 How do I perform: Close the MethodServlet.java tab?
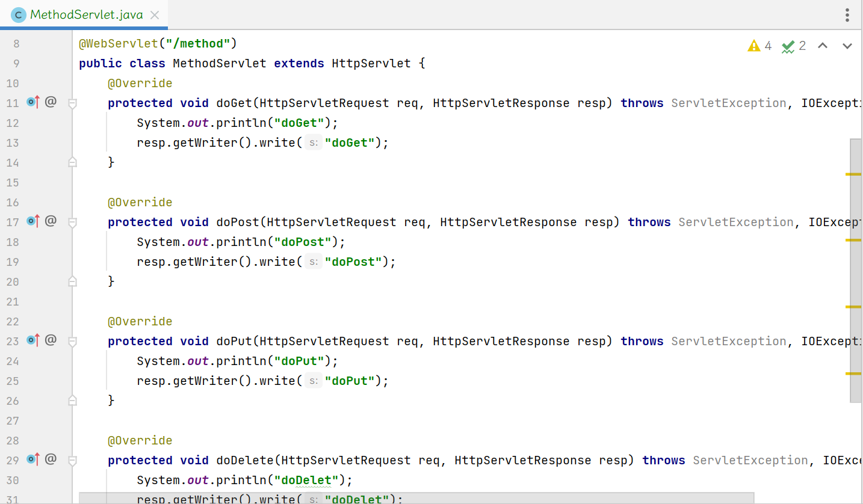(x=155, y=15)
